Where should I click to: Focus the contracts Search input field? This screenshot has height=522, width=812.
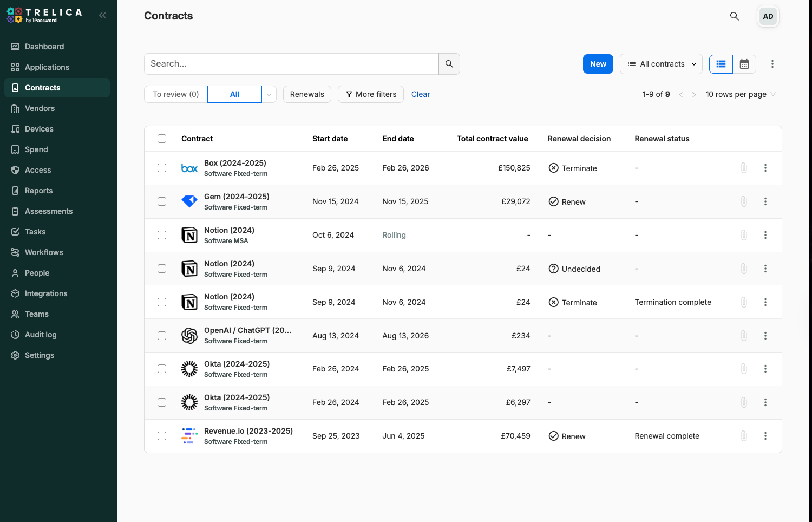click(x=291, y=64)
